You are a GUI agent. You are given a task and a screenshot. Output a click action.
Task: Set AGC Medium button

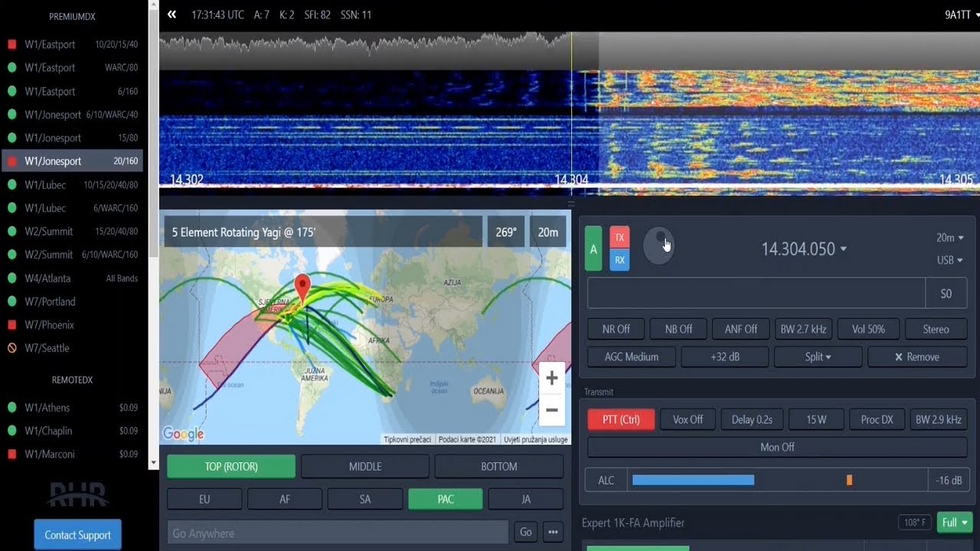click(x=631, y=357)
